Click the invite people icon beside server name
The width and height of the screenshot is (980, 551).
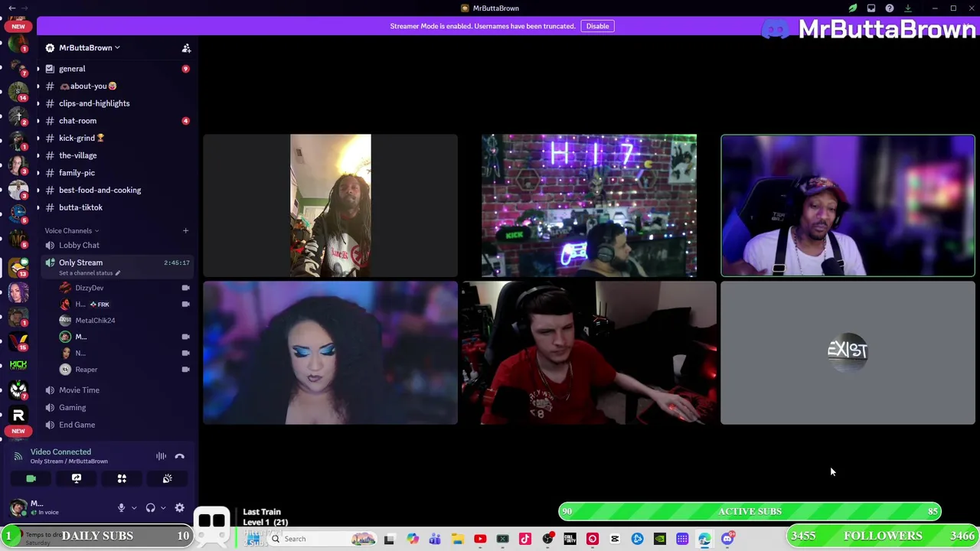click(186, 48)
